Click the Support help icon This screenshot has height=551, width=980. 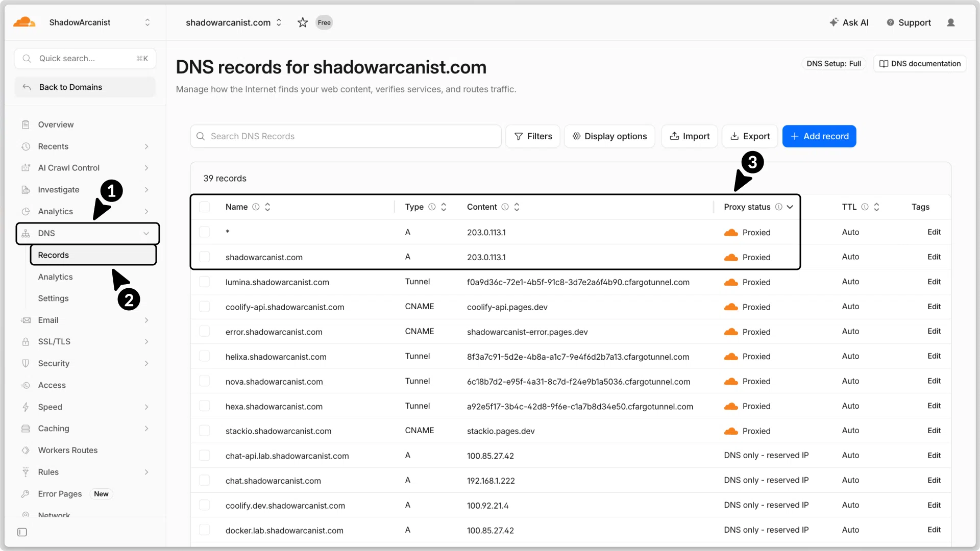pos(890,22)
